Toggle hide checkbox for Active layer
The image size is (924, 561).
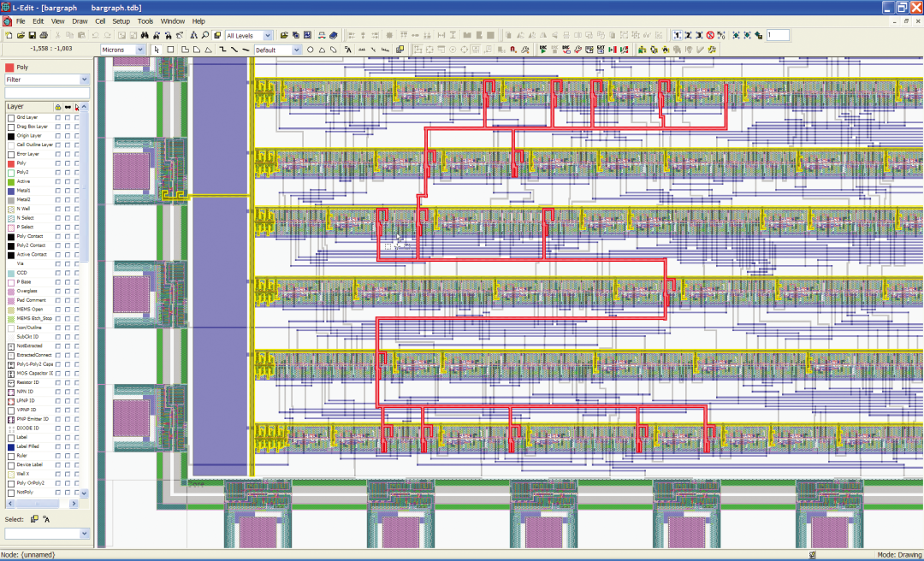coord(68,181)
